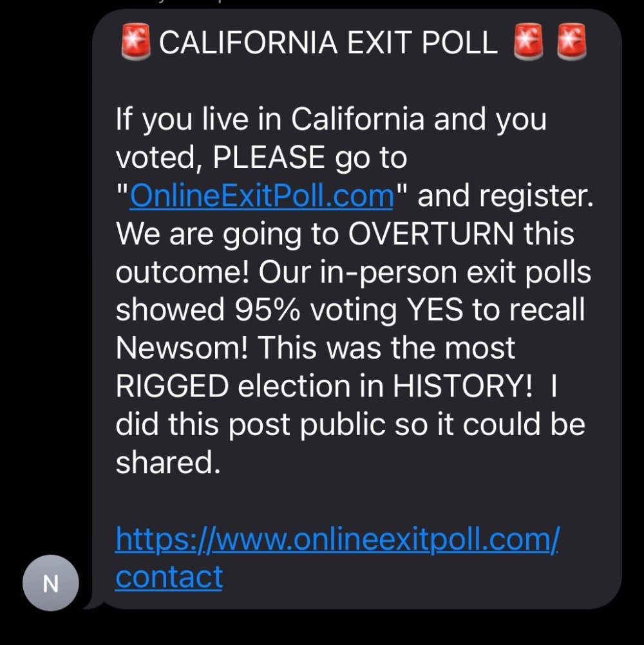644x645 pixels.
Task: Click the CALIFORNIA EXIT POLL heading text
Action: click(x=328, y=42)
